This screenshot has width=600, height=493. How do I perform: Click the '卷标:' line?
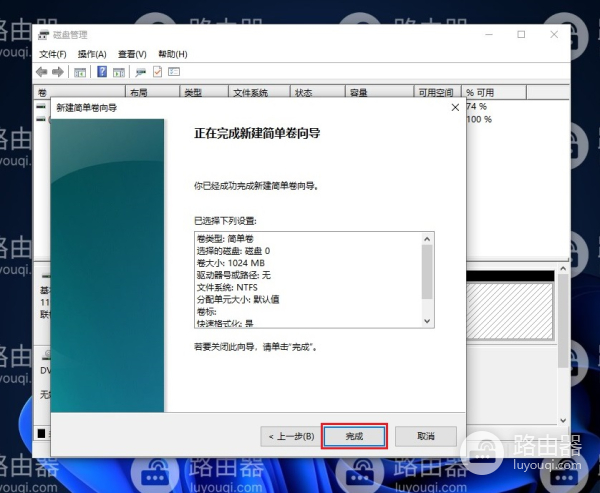pyautogui.click(x=207, y=312)
